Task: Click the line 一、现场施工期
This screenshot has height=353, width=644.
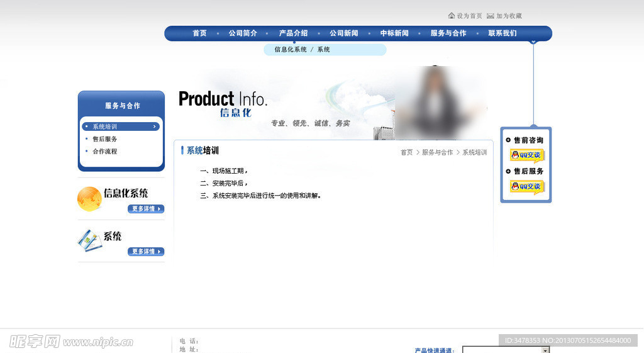Action: [x=224, y=171]
